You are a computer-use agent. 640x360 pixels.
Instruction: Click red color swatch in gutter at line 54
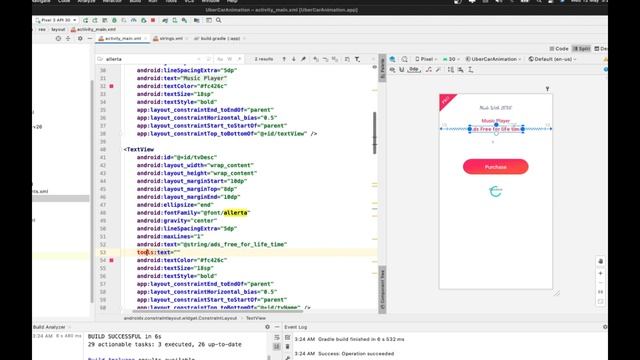click(111, 260)
